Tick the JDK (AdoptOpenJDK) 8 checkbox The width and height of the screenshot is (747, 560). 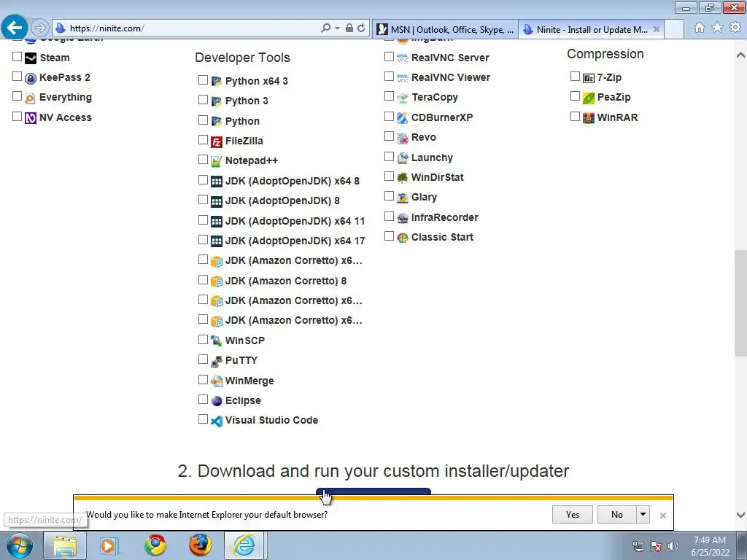click(203, 200)
